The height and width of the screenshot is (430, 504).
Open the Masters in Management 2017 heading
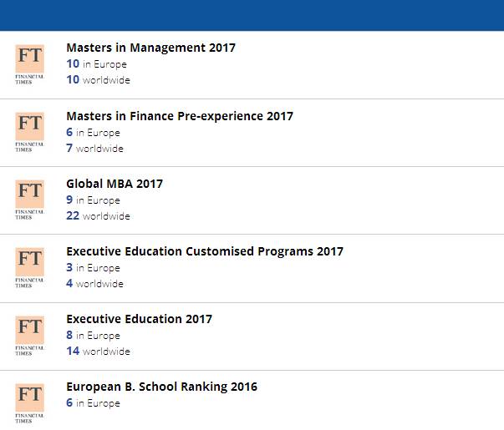tap(150, 48)
